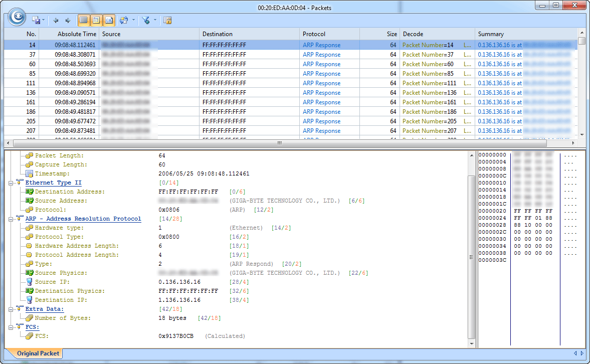Click the Timestamp field icon in decode tree
This screenshot has width=590, height=364.
click(30, 174)
